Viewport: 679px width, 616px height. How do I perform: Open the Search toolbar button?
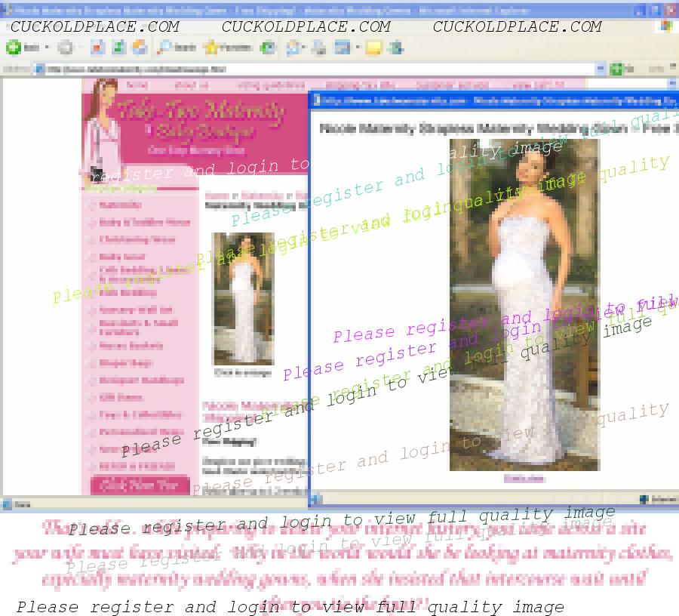[x=177, y=48]
